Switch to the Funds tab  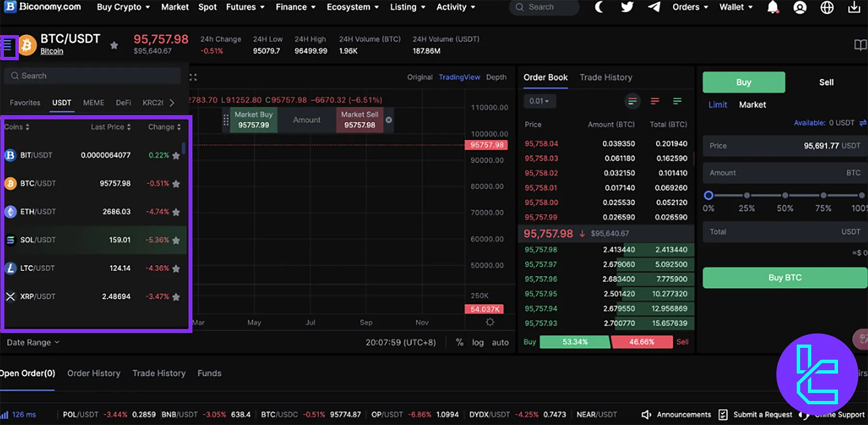209,373
